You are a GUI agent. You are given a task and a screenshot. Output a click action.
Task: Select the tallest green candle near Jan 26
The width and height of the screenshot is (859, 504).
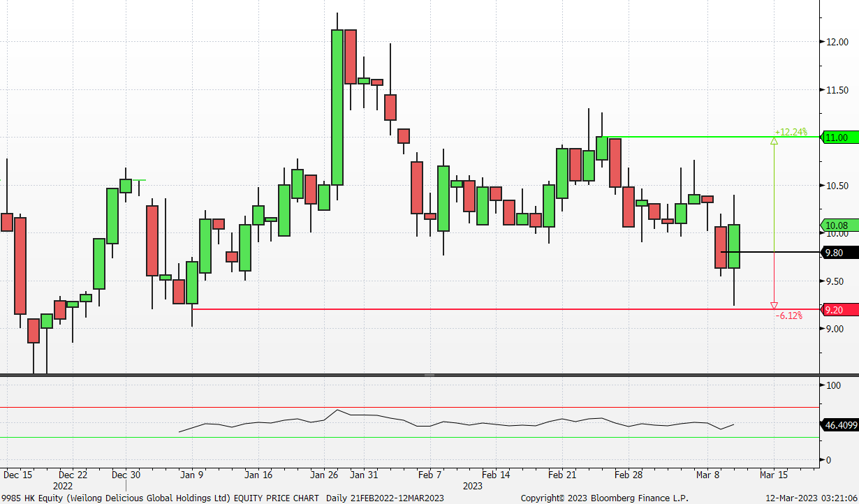click(x=337, y=108)
